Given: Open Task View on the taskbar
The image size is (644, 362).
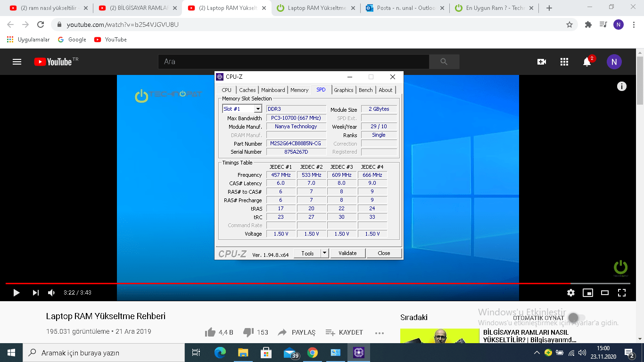Looking at the screenshot, I should (x=196, y=353).
